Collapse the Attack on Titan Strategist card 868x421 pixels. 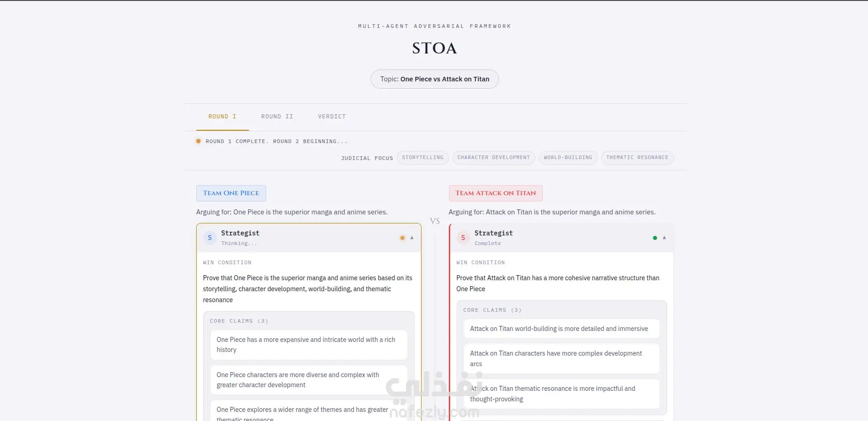664,238
